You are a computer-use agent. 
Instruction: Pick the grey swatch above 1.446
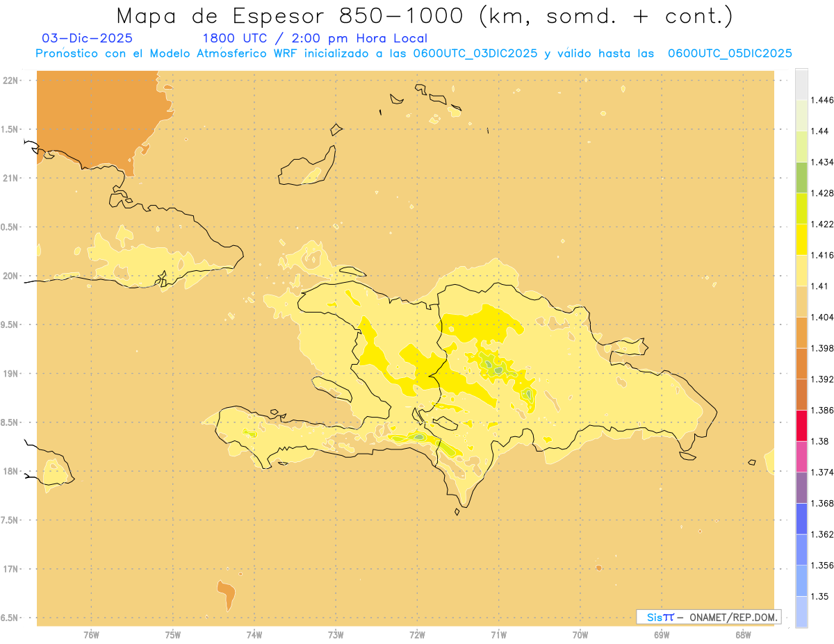(801, 84)
